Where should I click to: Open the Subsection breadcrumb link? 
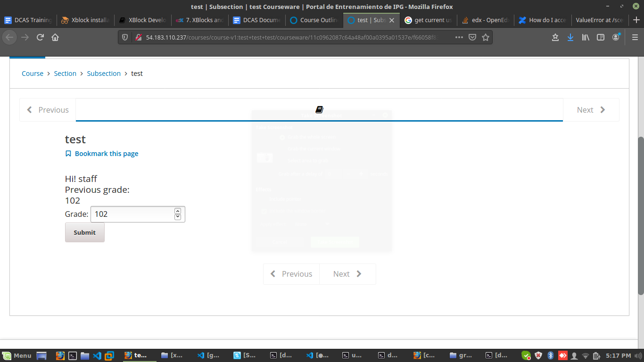pos(104,74)
